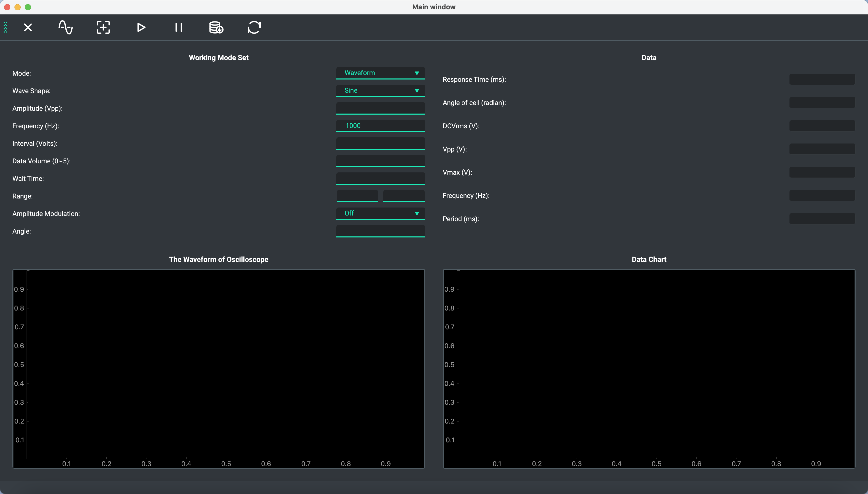
Task: Click the X disconnect icon in toolbar
Action: [28, 27]
